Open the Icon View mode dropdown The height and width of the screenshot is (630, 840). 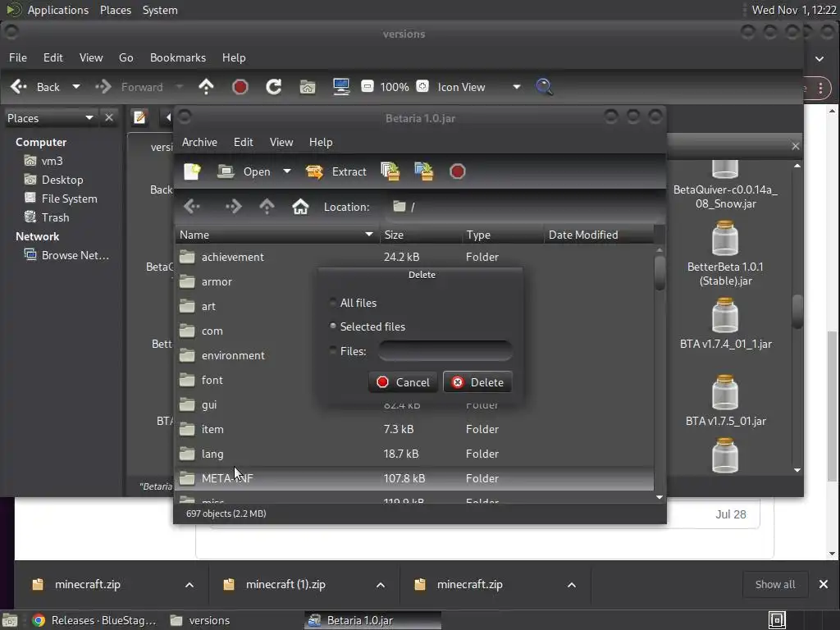tap(478, 87)
